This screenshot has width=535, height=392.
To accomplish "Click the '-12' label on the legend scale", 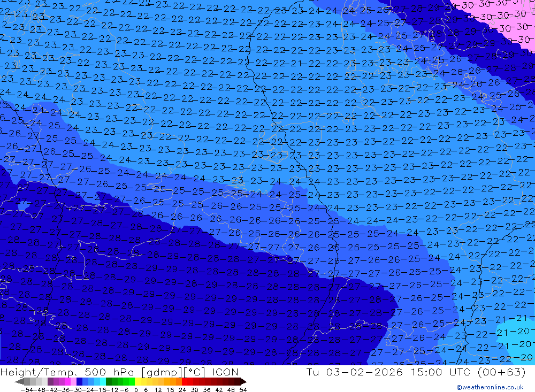I will coord(112,390).
